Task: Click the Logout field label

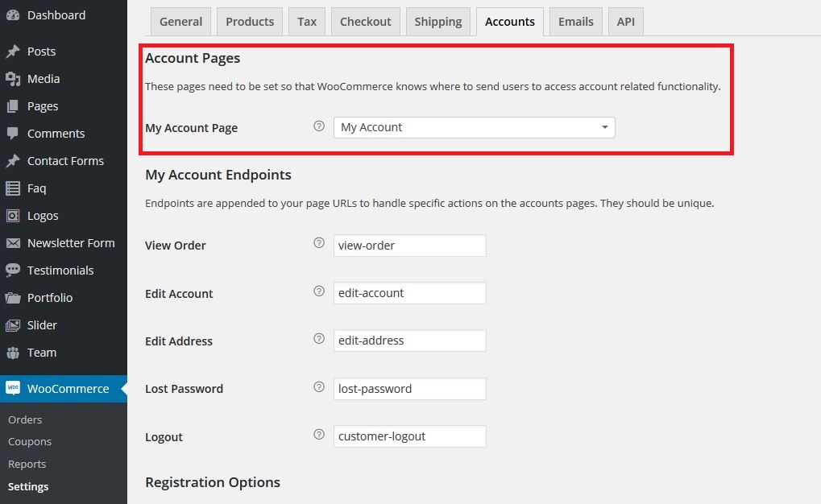Action: (164, 437)
